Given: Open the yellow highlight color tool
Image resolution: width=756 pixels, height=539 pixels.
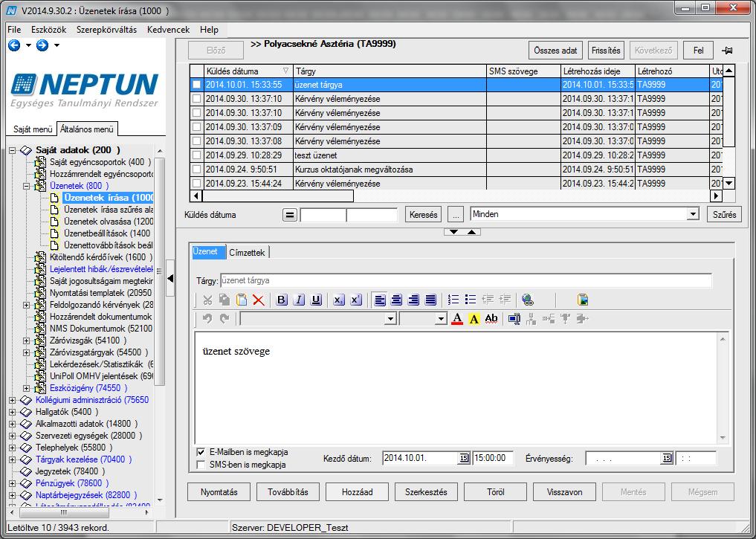Looking at the screenshot, I should (x=474, y=319).
